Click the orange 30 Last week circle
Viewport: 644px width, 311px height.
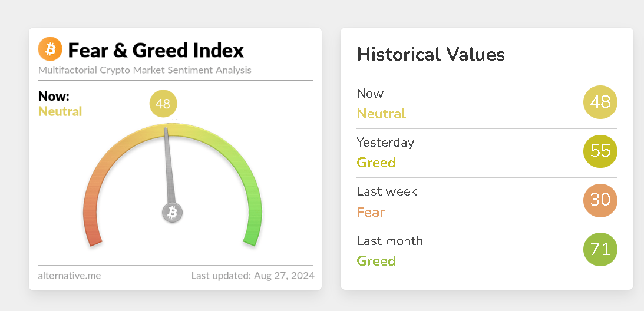point(600,200)
